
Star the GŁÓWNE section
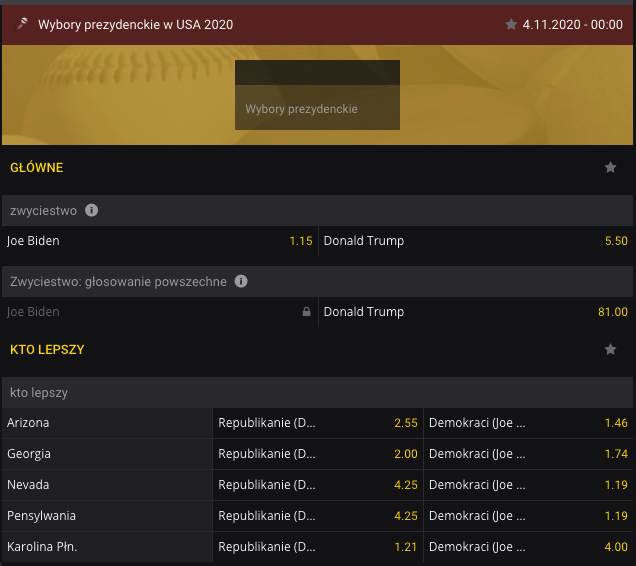[x=610, y=168]
